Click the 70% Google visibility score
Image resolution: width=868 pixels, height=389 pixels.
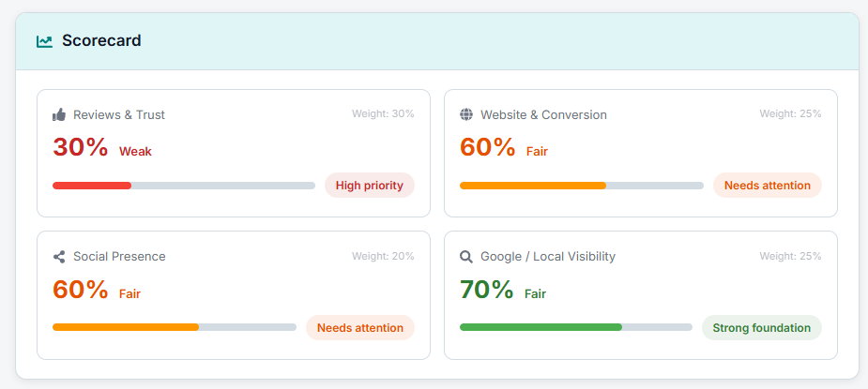[x=486, y=291]
